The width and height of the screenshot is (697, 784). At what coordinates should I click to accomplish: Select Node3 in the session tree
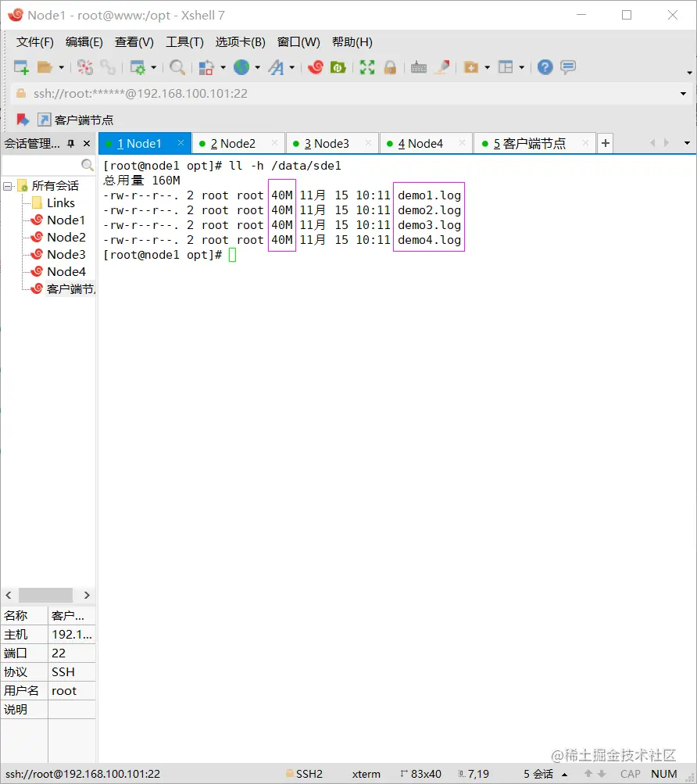(x=66, y=255)
